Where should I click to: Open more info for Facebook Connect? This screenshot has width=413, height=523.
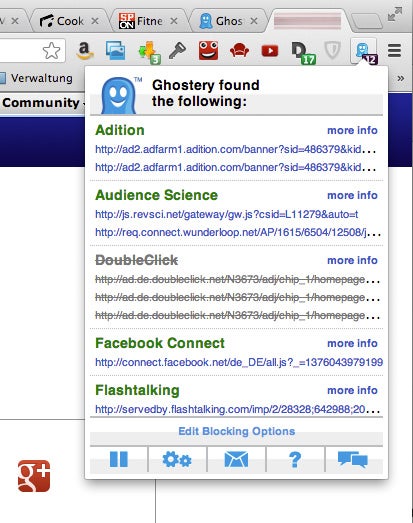click(352, 343)
